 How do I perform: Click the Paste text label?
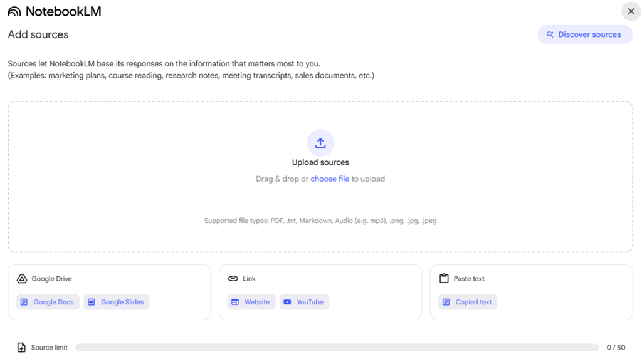coord(469,279)
